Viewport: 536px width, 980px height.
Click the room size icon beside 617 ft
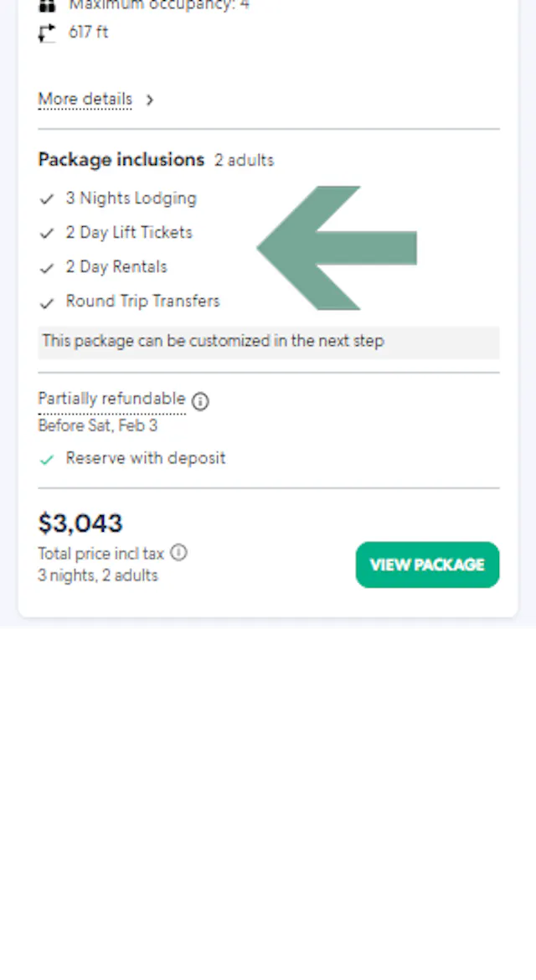tap(47, 34)
